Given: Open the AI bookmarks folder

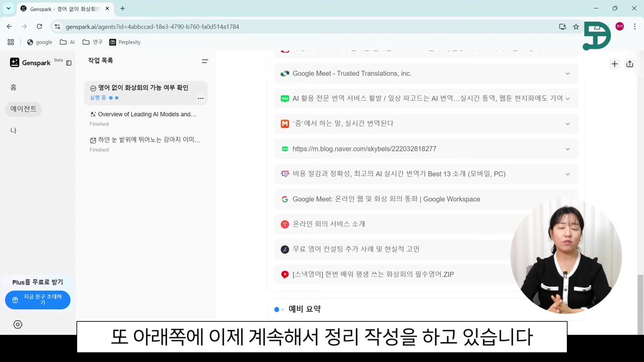Looking at the screenshot, I should (67, 42).
